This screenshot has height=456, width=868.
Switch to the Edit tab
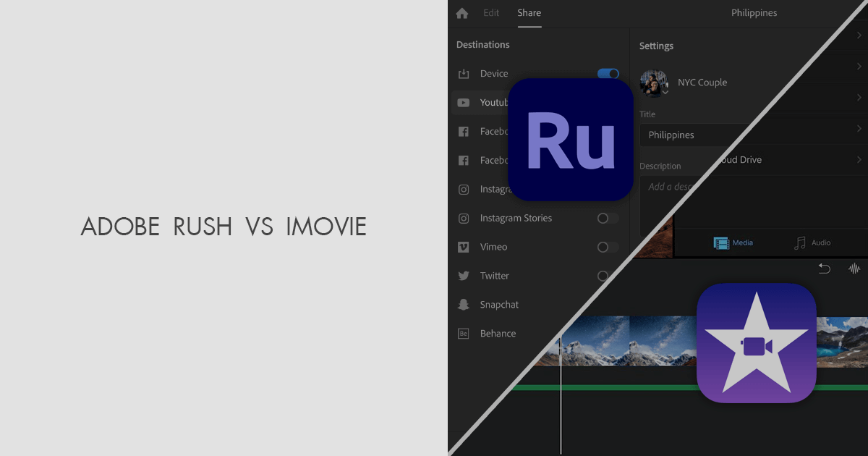pyautogui.click(x=491, y=13)
